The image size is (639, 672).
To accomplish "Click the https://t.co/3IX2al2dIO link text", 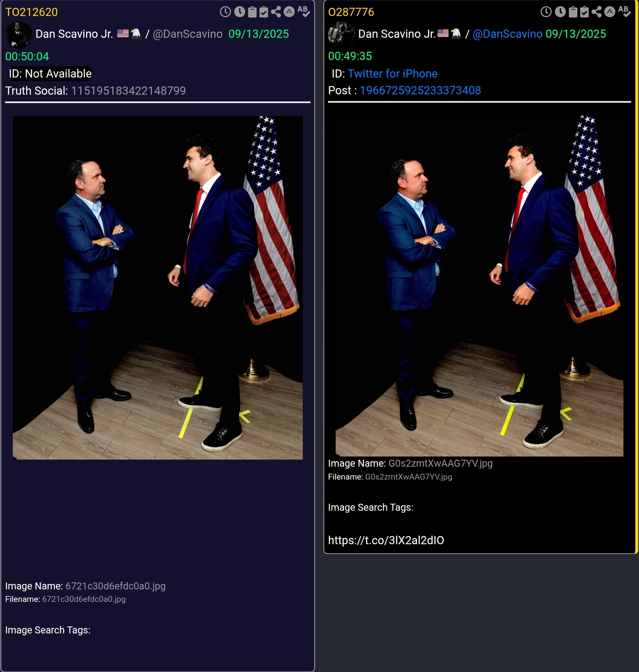I will tap(386, 540).
